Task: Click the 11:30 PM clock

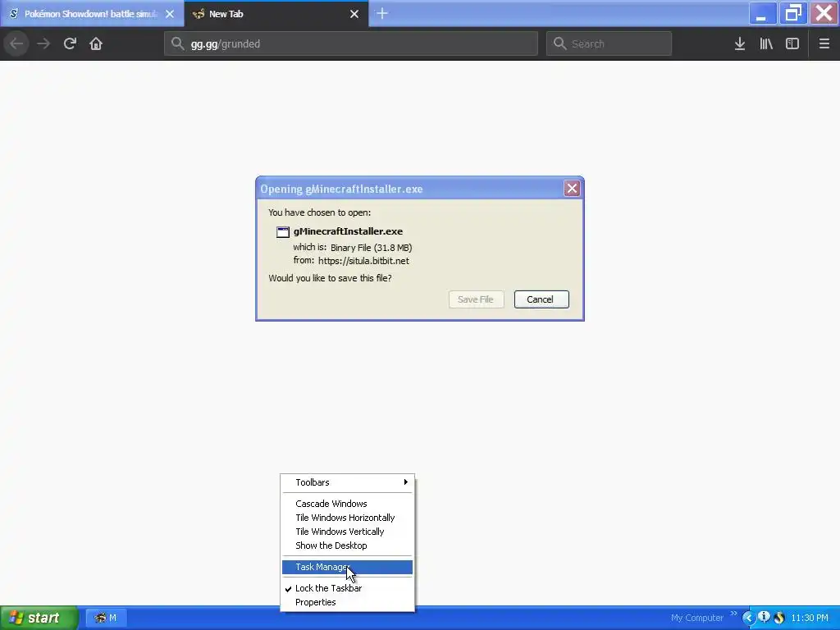Action: tap(810, 618)
